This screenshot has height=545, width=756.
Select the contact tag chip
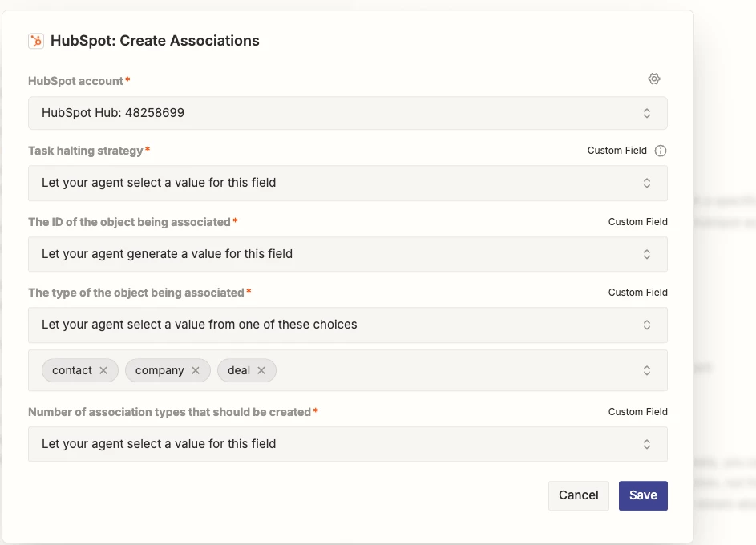71,370
